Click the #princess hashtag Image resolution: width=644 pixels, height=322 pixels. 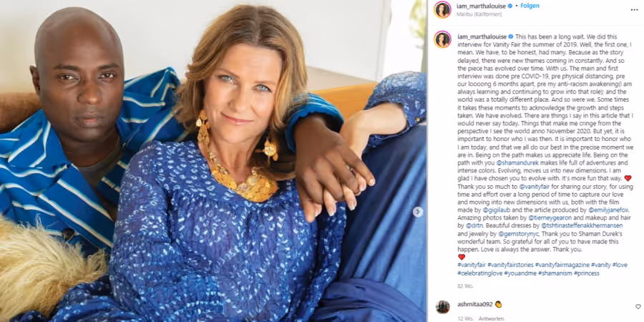pyautogui.click(x=587, y=273)
